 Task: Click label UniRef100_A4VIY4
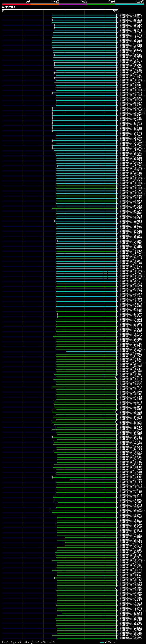pos(131,329)
